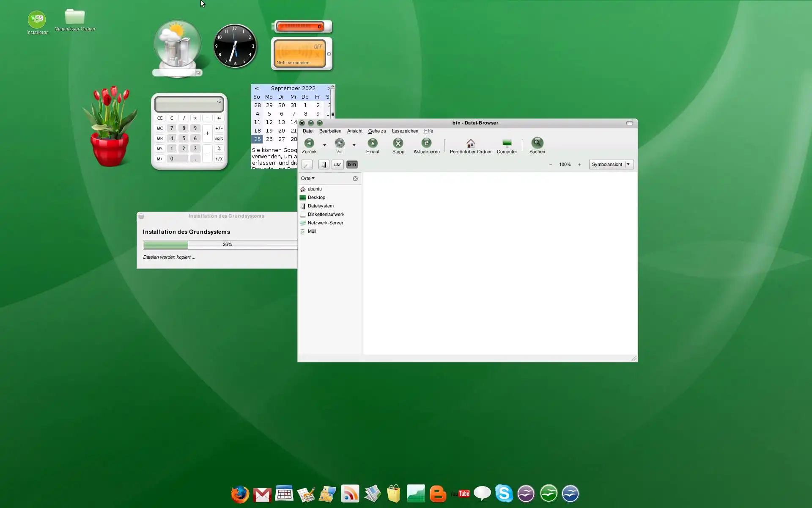Click the Computer toolbar icon

507,144
